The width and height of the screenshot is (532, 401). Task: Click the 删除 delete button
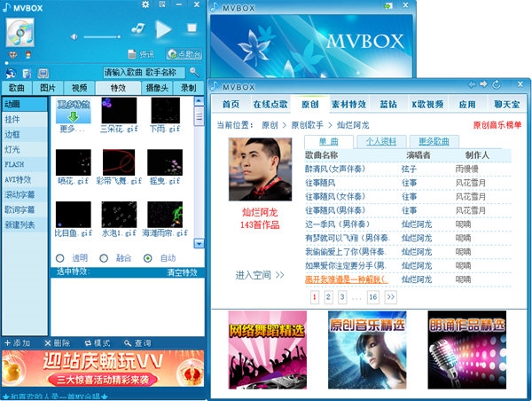[58, 343]
